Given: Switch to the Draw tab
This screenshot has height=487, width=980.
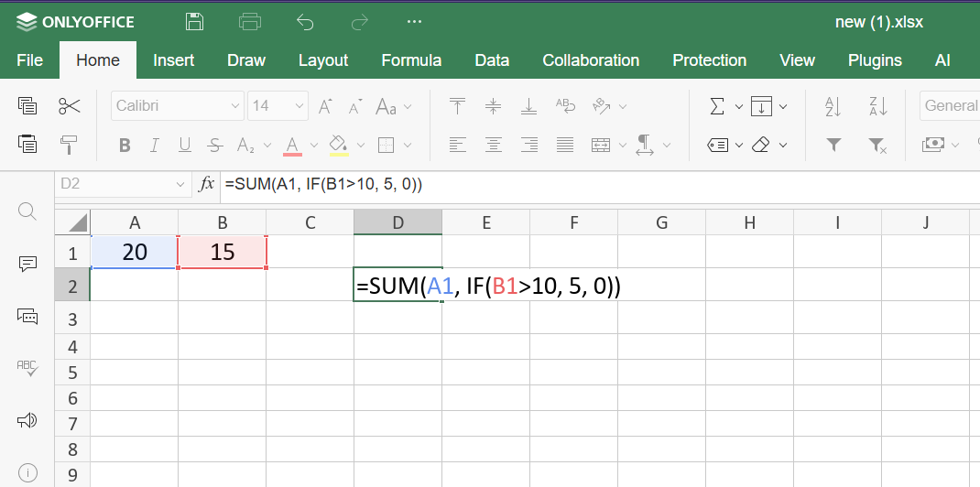Looking at the screenshot, I should click(246, 60).
